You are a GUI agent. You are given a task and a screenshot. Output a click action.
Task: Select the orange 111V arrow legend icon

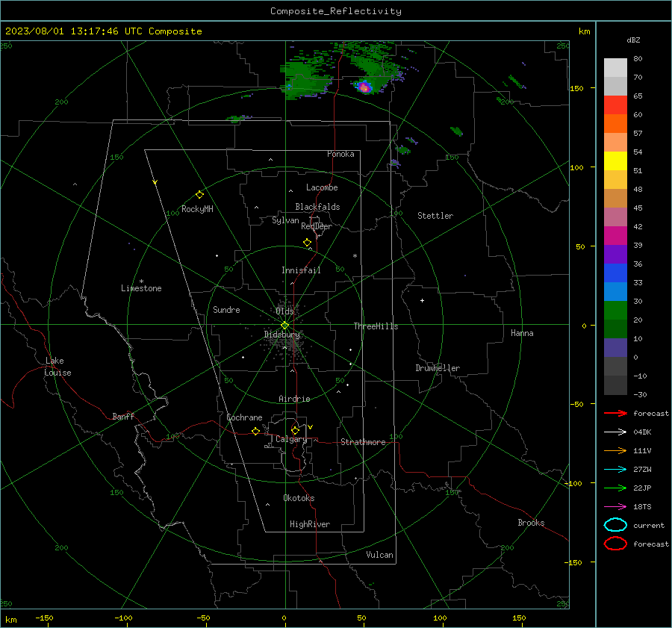615,450
